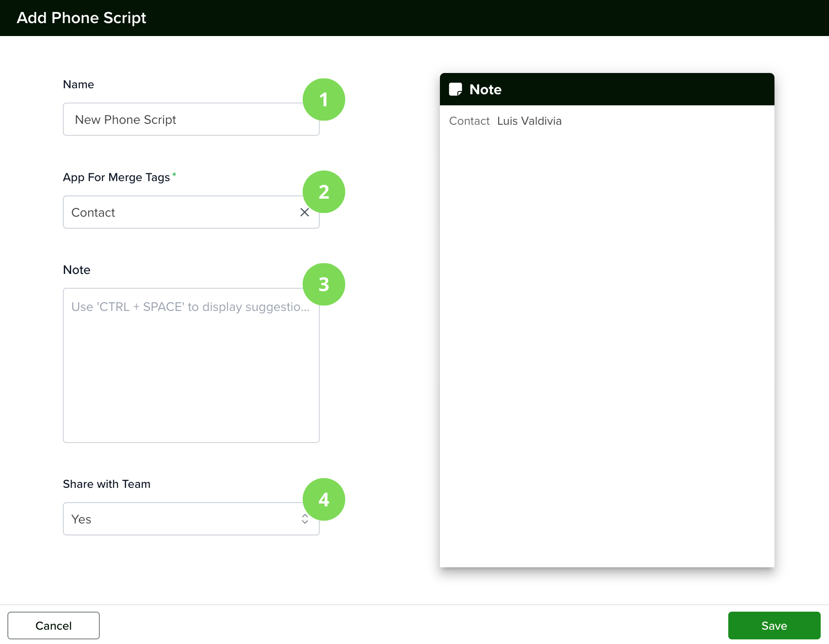Click the Add Phone Script title
This screenshot has width=829, height=644.
tap(81, 18)
